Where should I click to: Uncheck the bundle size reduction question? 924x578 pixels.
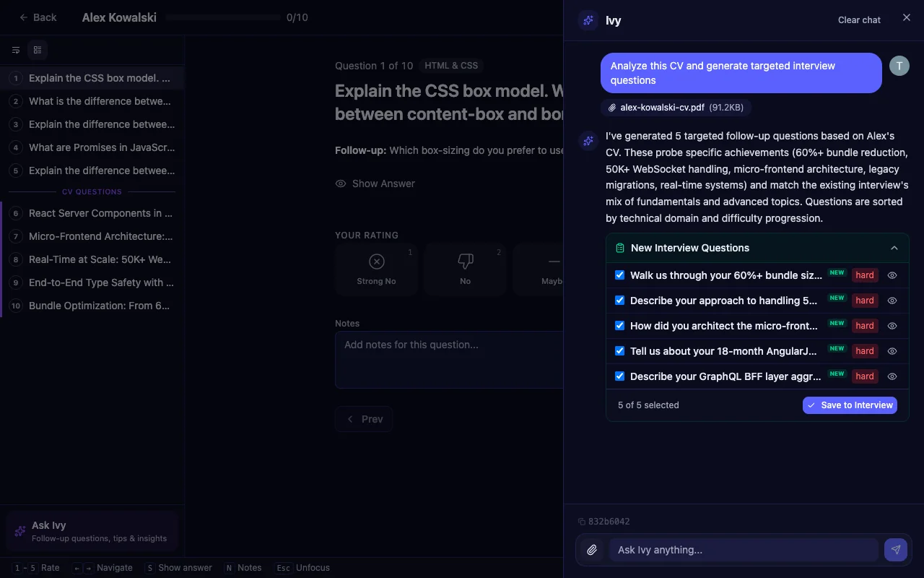[x=619, y=275]
